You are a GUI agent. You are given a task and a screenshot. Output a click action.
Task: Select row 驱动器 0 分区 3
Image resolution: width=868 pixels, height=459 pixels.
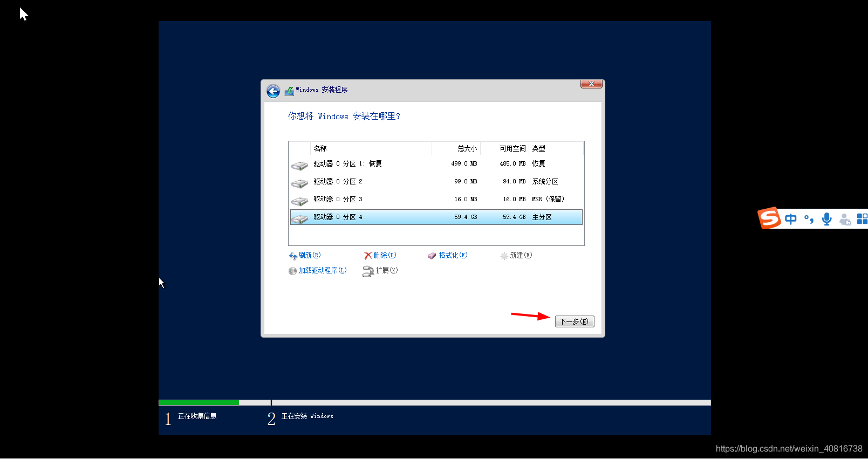point(436,200)
